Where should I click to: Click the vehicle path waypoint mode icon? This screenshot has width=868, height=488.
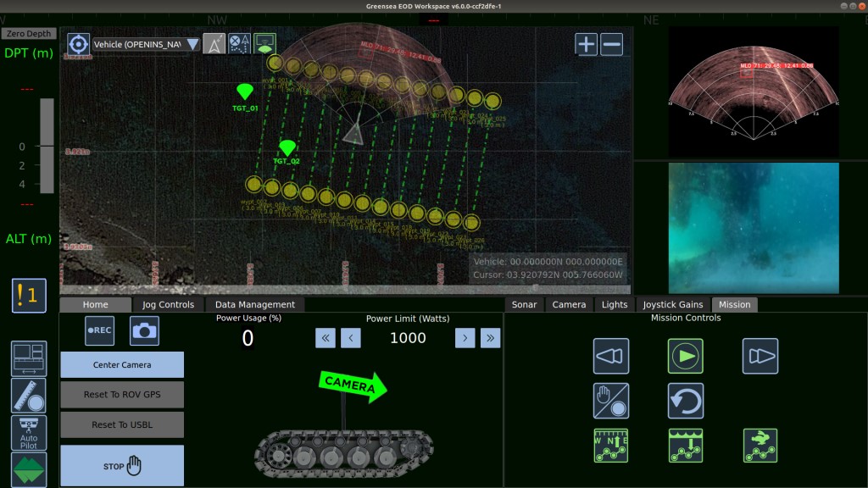coord(760,446)
